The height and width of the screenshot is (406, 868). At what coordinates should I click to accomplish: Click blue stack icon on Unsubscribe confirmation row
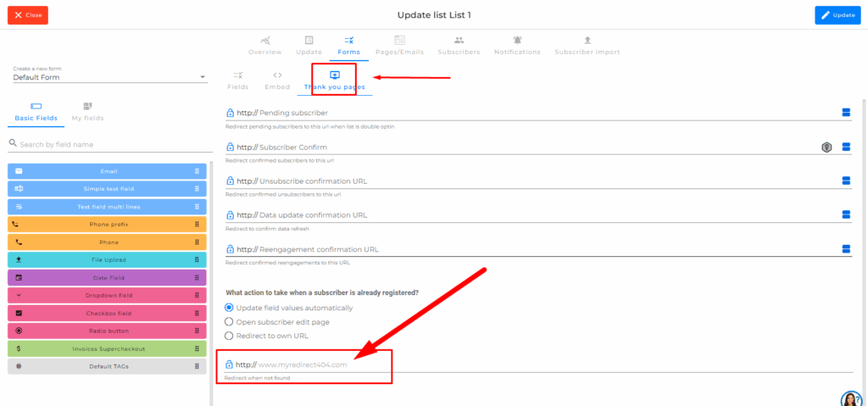coord(845,181)
